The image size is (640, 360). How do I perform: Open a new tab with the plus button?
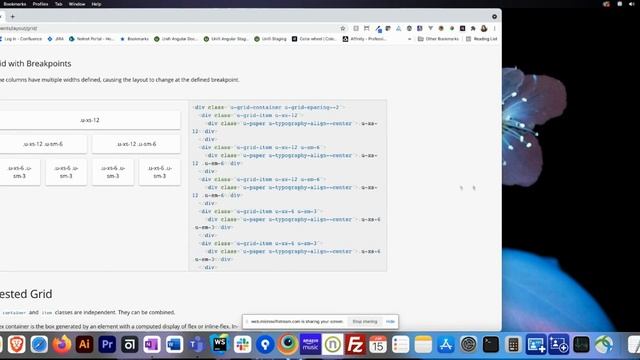tap(13, 17)
